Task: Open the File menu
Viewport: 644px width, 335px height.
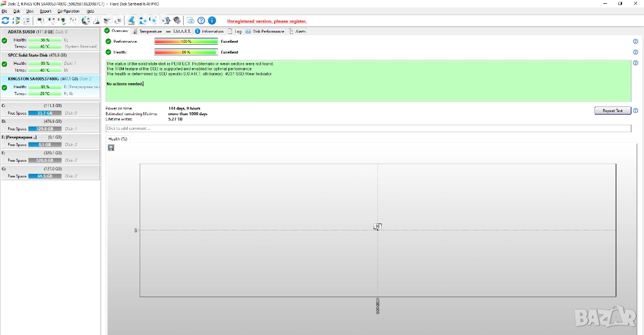Action: tap(4, 11)
